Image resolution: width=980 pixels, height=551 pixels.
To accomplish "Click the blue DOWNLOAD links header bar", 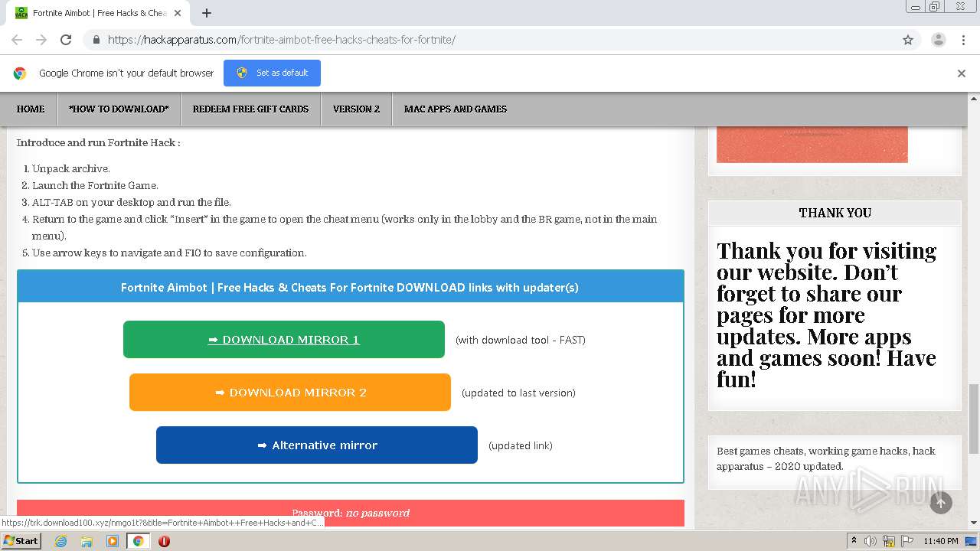I will point(350,287).
